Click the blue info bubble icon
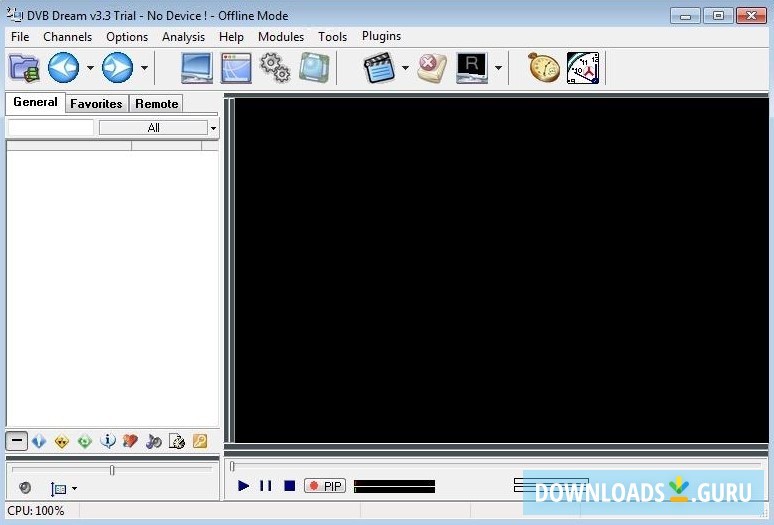Screen dimensions: 774x525 pos(108,441)
